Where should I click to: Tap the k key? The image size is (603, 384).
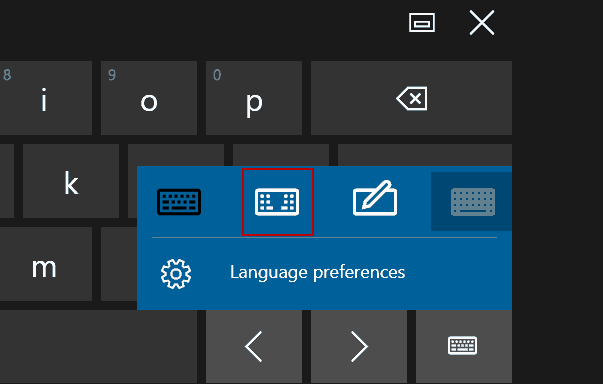point(71,181)
